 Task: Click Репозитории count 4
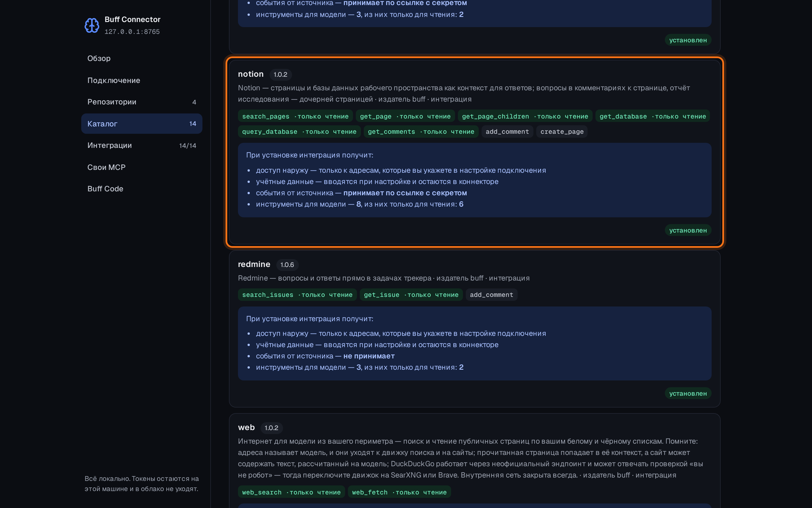tap(194, 102)
